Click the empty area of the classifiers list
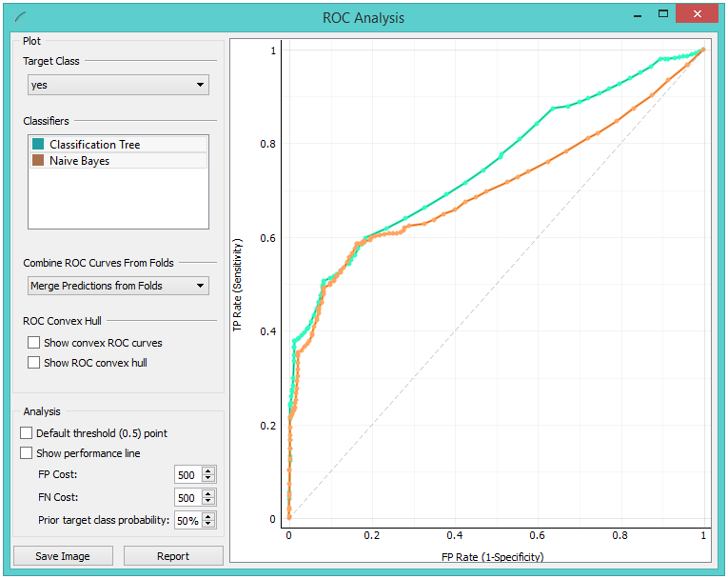Image resolution: width=728 pixels, height=579 pixels. coord(118,200)
